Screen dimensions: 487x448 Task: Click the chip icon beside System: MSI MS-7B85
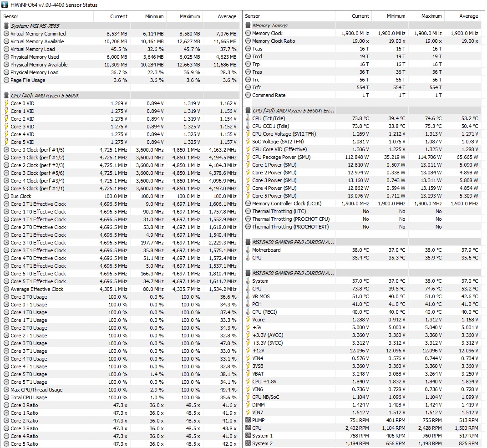(6, 26)
